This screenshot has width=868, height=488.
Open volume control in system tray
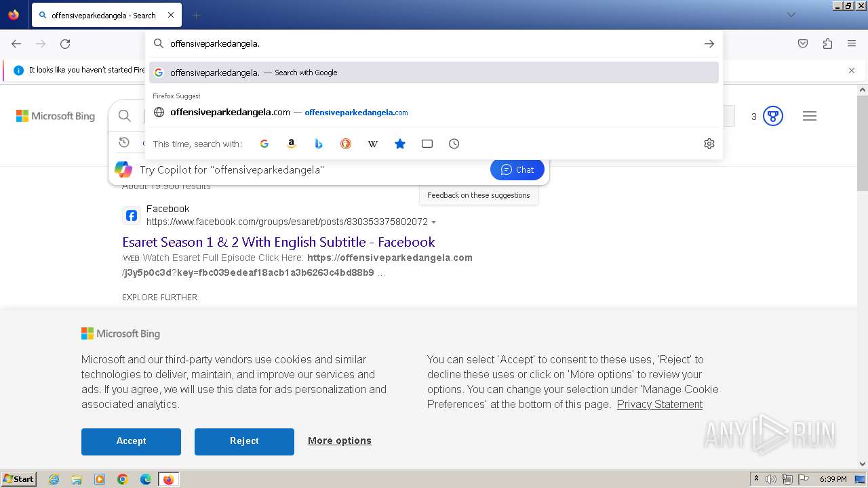(771, 479)
